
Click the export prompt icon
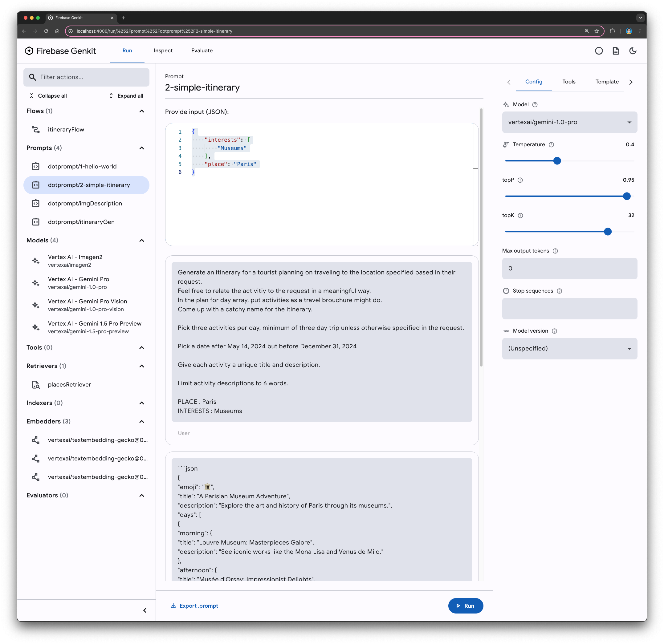[173, 606]
